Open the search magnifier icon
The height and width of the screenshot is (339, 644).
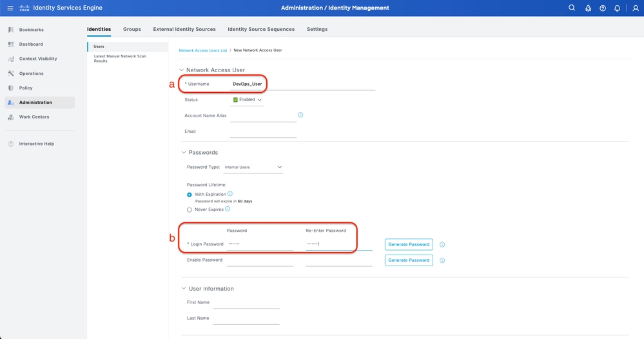(572, 8)
